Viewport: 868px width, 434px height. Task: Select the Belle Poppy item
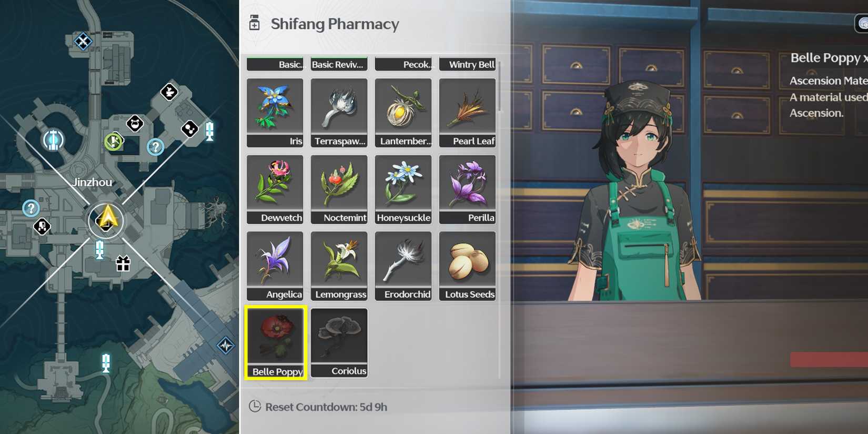(x=275, y=342)
